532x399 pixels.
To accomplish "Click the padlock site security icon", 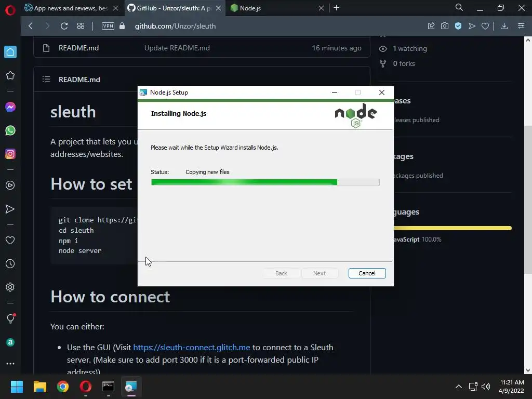I will pos(122,26).
